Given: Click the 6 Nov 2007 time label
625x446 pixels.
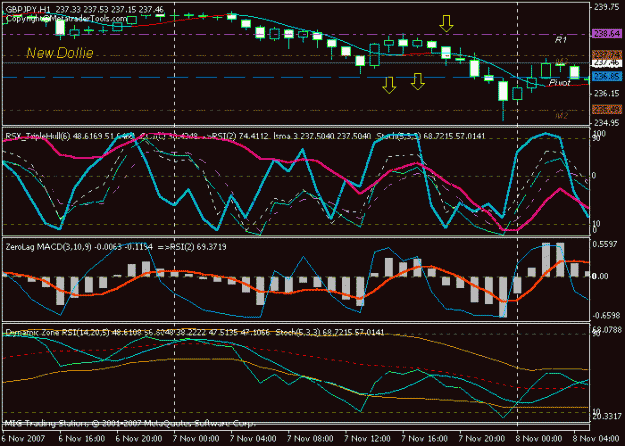Looking at the screenshot, I should coord(24,439).
